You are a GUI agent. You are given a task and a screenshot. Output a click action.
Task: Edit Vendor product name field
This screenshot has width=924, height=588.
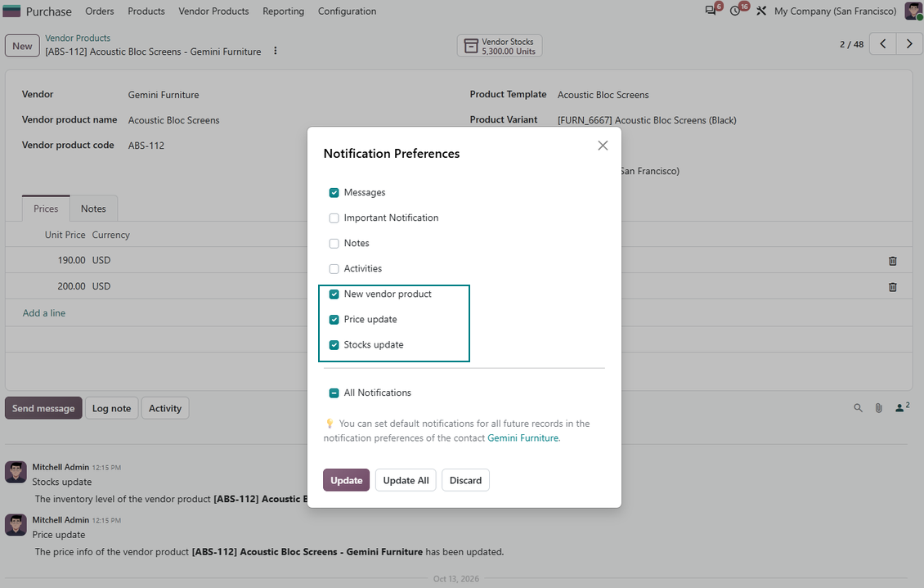174,120
